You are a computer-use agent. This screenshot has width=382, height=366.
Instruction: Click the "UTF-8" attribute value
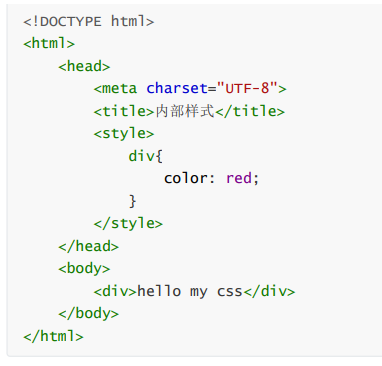coord(247,88)
